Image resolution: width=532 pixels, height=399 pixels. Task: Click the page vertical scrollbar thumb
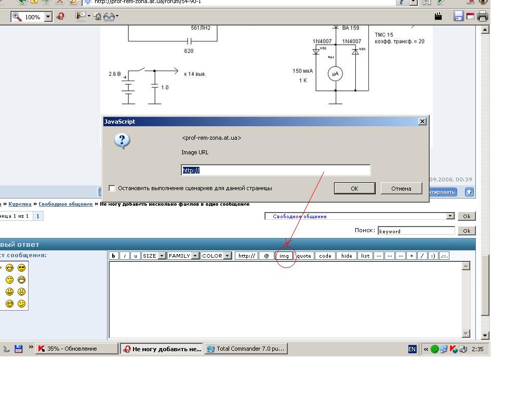[485, 286]
